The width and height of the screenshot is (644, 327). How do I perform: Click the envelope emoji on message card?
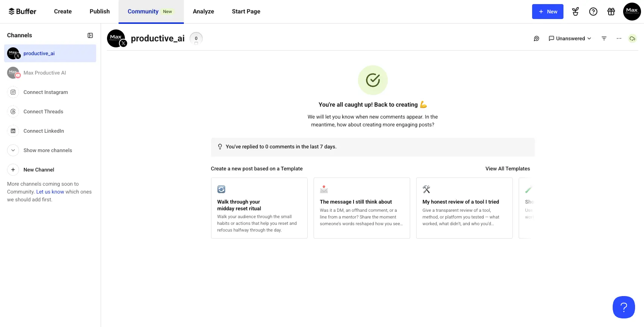point(324,189)
